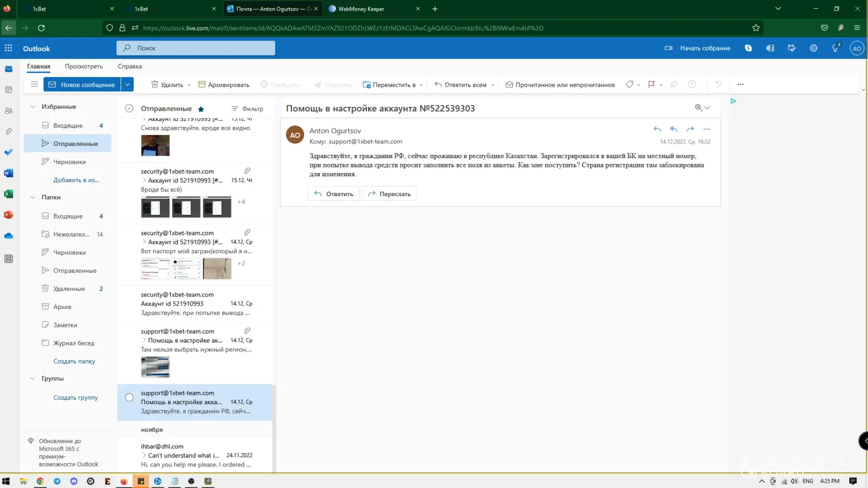Open Outlook settings gear

click(813, 48)
